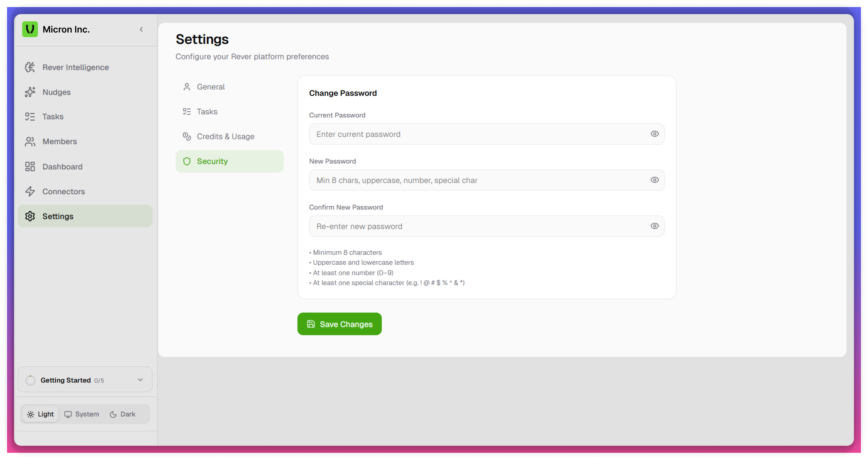
Task: Switch theme to Dark mode
Action: [x=123, y=414]
